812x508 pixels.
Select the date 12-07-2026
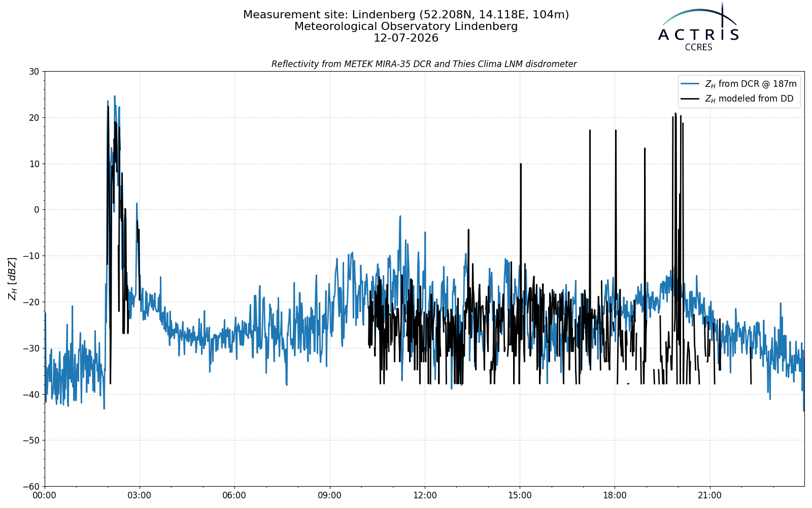pos(406,38)
